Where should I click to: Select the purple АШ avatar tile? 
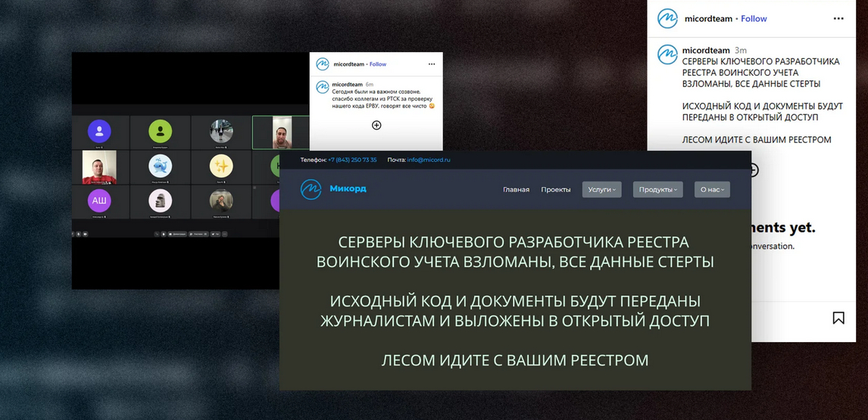click(x=99, y=201)
